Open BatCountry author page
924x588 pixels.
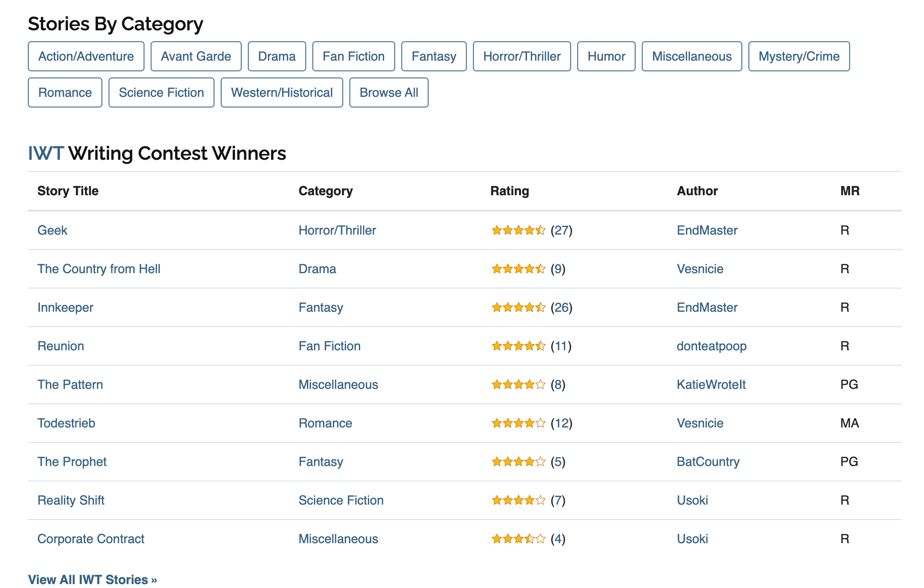pyautogui.click(x=708, y=462)
